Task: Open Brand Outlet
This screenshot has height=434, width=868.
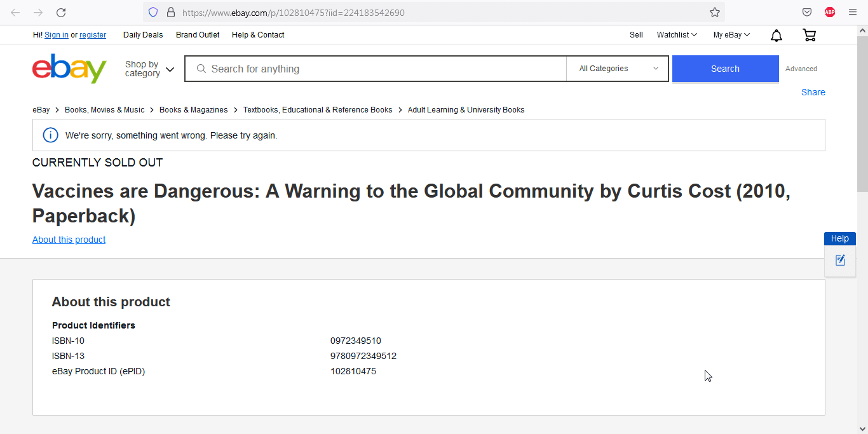Action: click(x=198, y=35)
